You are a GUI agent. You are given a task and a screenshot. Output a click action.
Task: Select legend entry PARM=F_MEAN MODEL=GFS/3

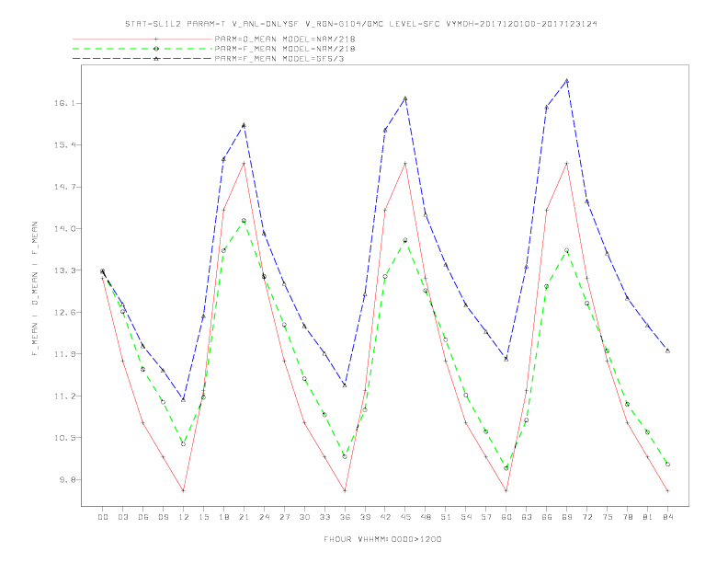pyautogui.click(x=279, y=59)
